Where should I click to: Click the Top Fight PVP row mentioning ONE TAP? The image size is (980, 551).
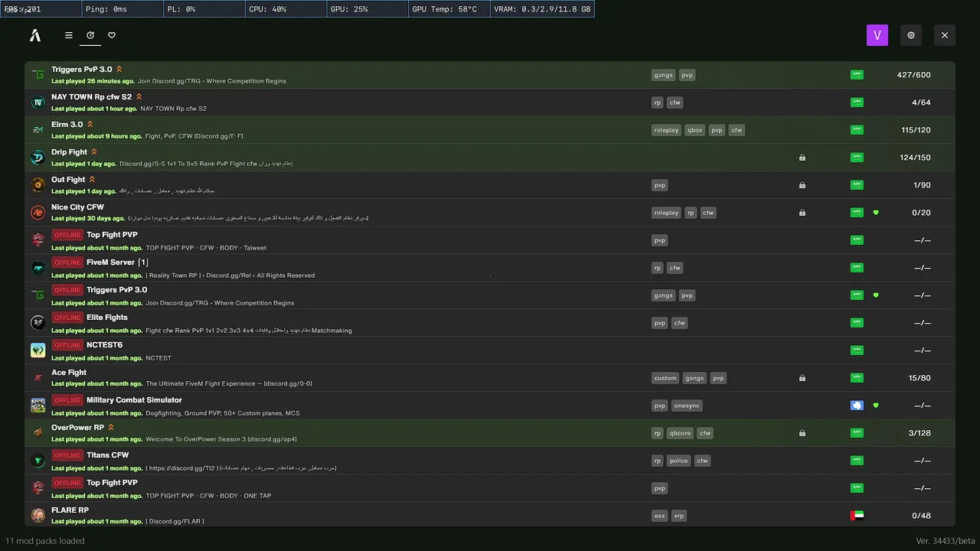(490, 488)
